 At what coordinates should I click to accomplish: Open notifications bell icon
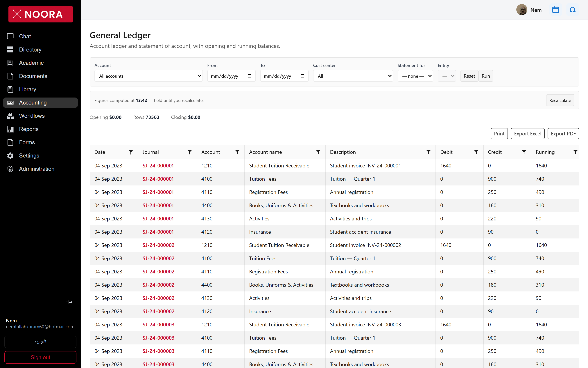572,10
